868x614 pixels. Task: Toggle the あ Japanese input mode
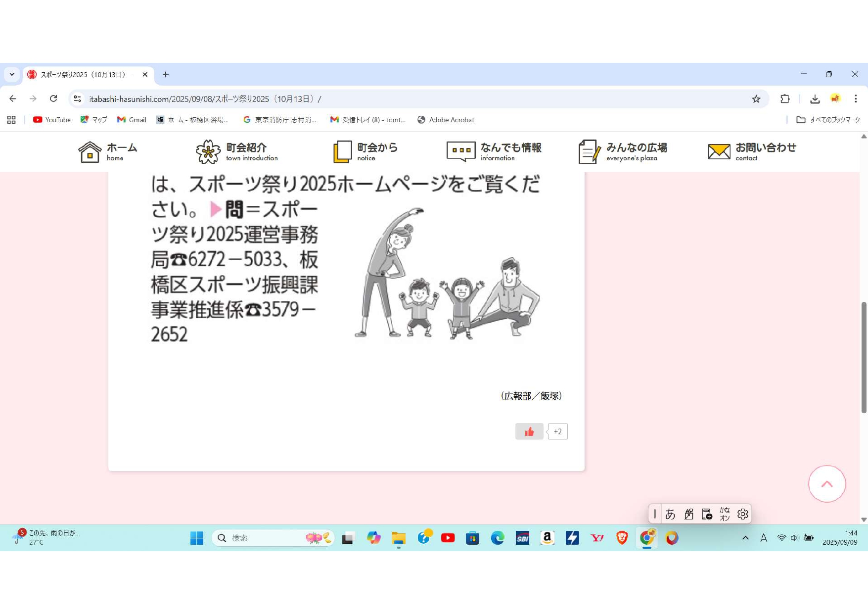(670, 514)
